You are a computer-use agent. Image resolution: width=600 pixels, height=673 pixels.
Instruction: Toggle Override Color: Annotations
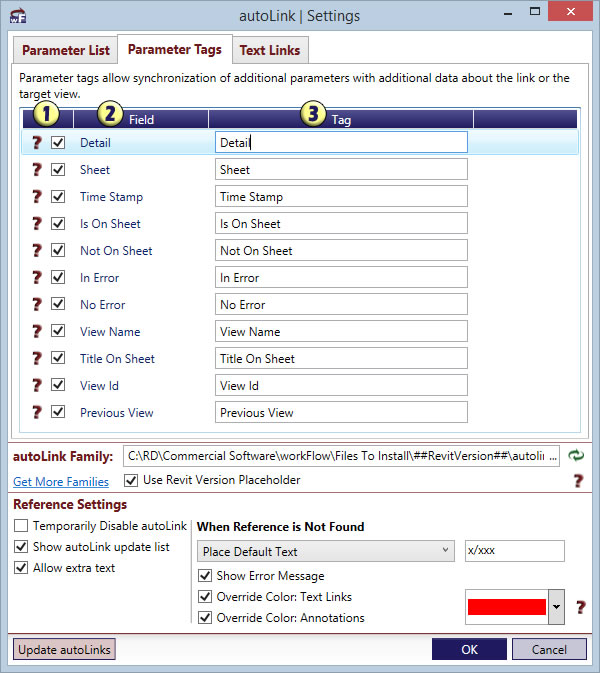205,618
